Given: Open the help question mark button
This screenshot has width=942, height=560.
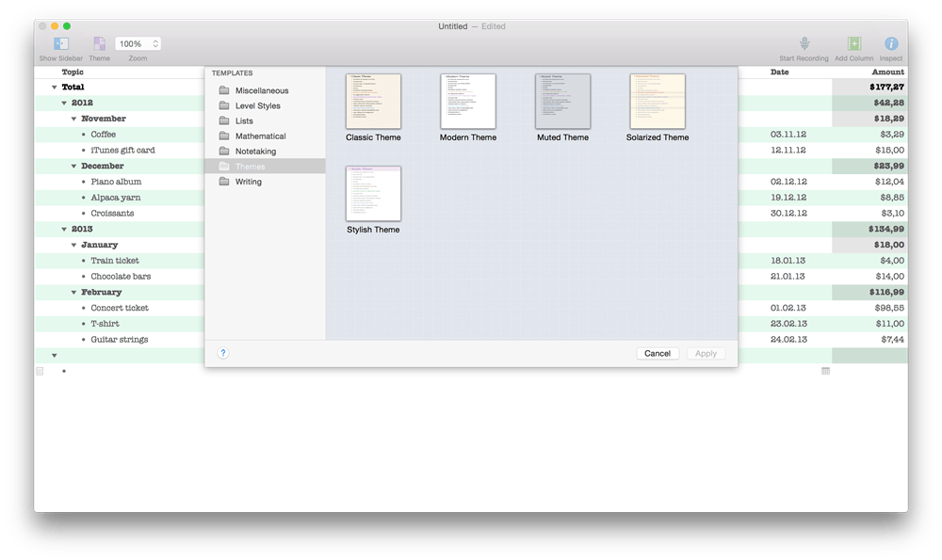Looking at the screenshot, I should [x=223, y=353].
